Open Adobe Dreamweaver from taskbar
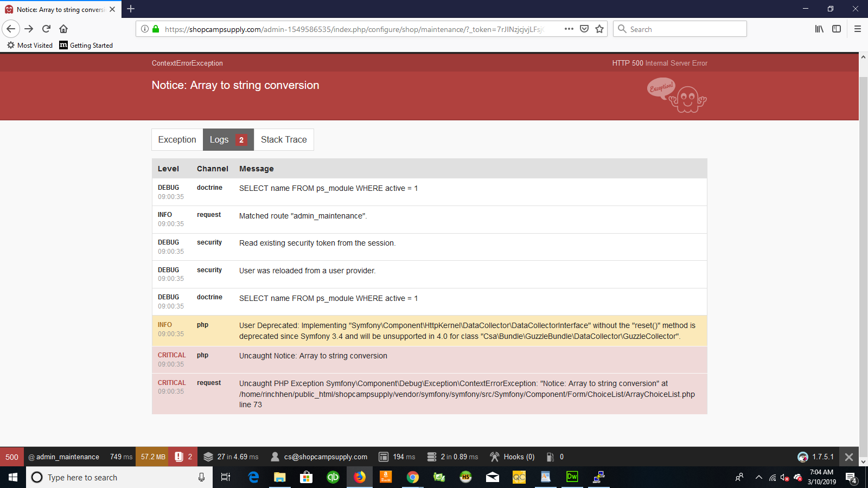This screenshot has height=488, width=868. [572, 477]
